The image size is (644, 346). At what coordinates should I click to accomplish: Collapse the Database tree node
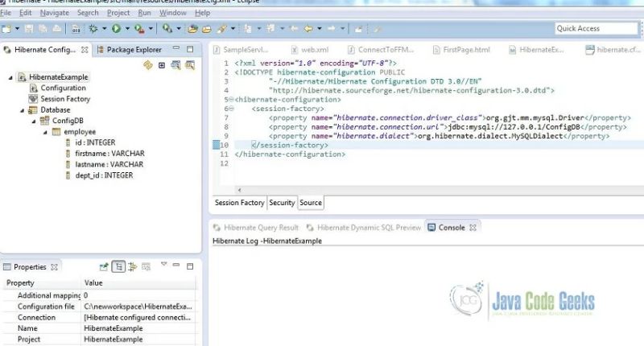(23, 110)
